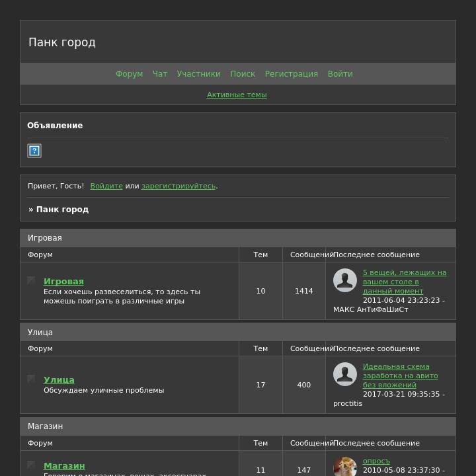
Task: Click 'Последнее сообщение' header in Игровая table
Action: 376,255
